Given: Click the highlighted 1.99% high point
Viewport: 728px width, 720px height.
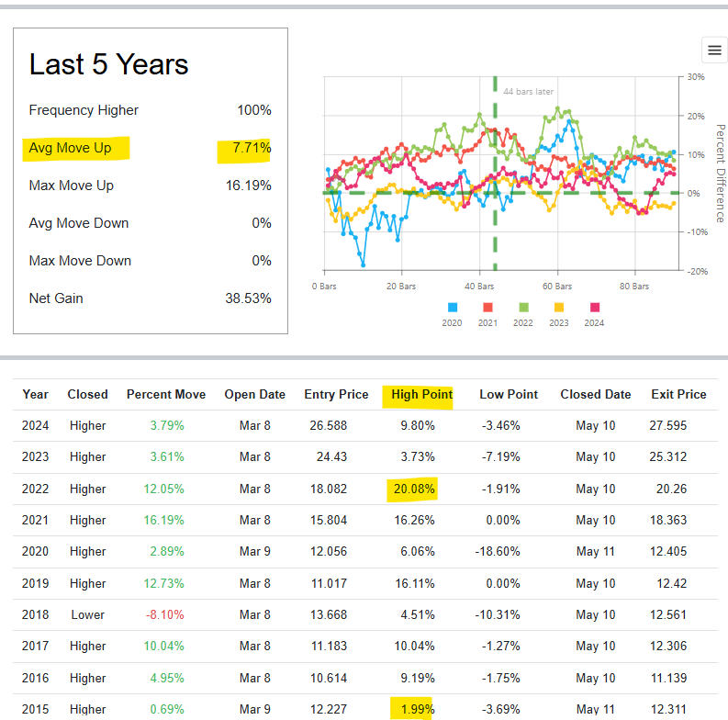Looking at the screenshot, I should 418,709.
